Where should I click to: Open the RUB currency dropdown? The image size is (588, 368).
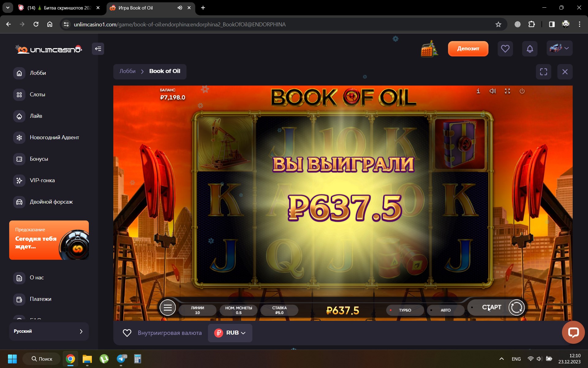[x=230, y=333]
